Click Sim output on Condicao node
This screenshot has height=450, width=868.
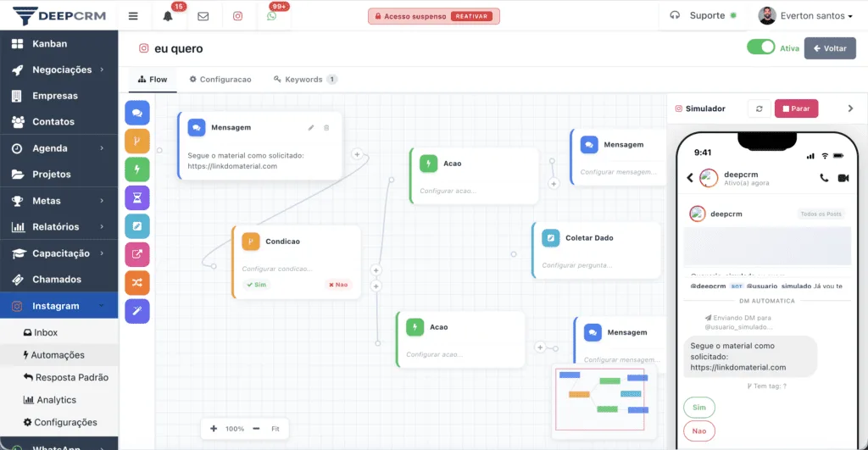pyautogui.click(x=257, y=285)
